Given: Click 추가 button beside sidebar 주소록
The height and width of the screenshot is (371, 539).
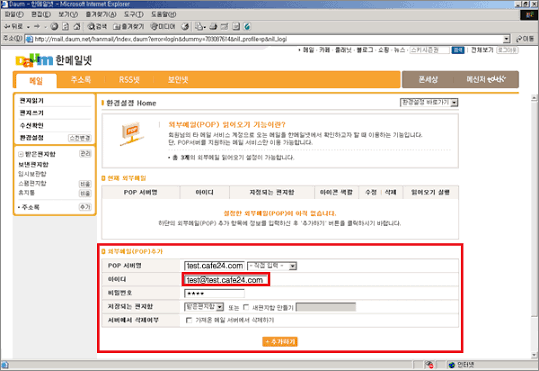Looking at the screenshot, I should pyautogui.click(x=85, y=207).
